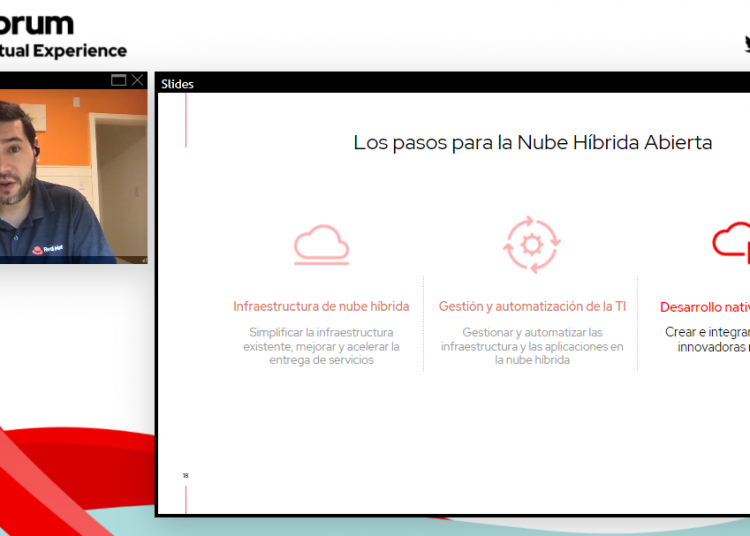Select heading 'Gestión y automatización de la TI'
This screenshot has width=750, height=536.
pyautogui.click(x=532, y=306)
